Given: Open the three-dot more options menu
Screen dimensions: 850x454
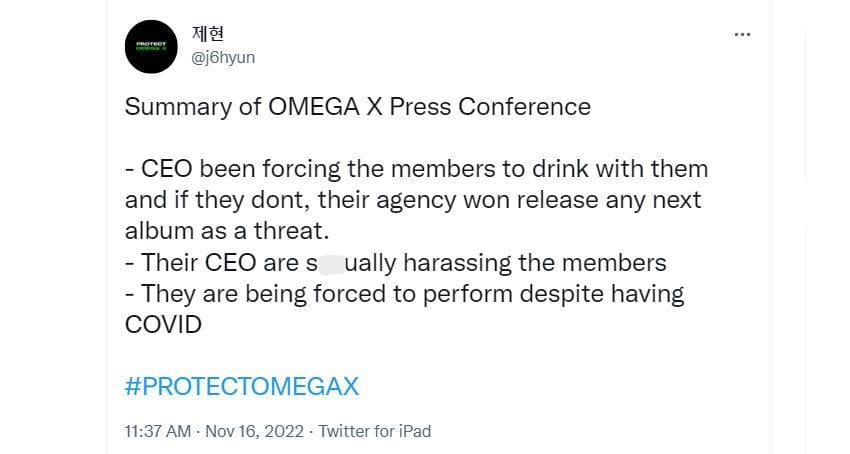Looking at the screenshot, I should 741,34.
